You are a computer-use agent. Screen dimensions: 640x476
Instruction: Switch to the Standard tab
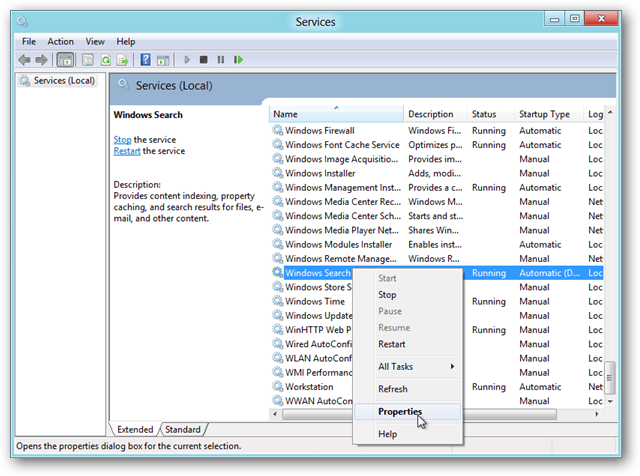click(x=183, y=429)
